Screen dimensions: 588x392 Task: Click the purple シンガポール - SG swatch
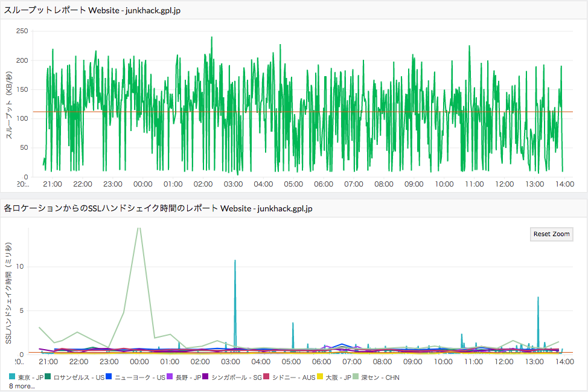[x=206, y=378]
